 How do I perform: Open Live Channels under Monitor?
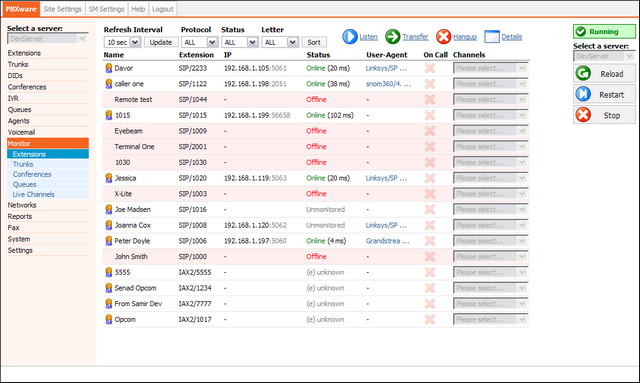(33, 194)
